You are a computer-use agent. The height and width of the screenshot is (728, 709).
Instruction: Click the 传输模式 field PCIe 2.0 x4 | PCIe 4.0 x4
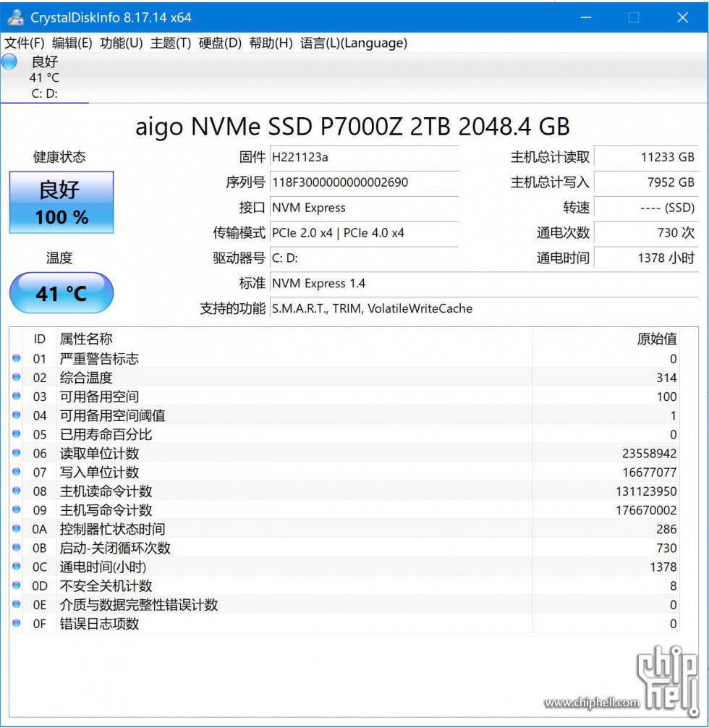point(364,232)
